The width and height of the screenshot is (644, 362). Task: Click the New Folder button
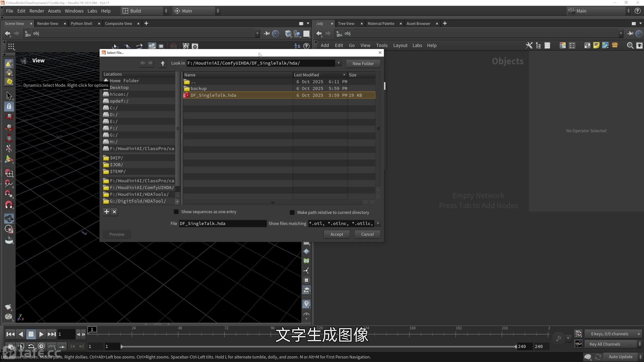click(x=363, y=64)
